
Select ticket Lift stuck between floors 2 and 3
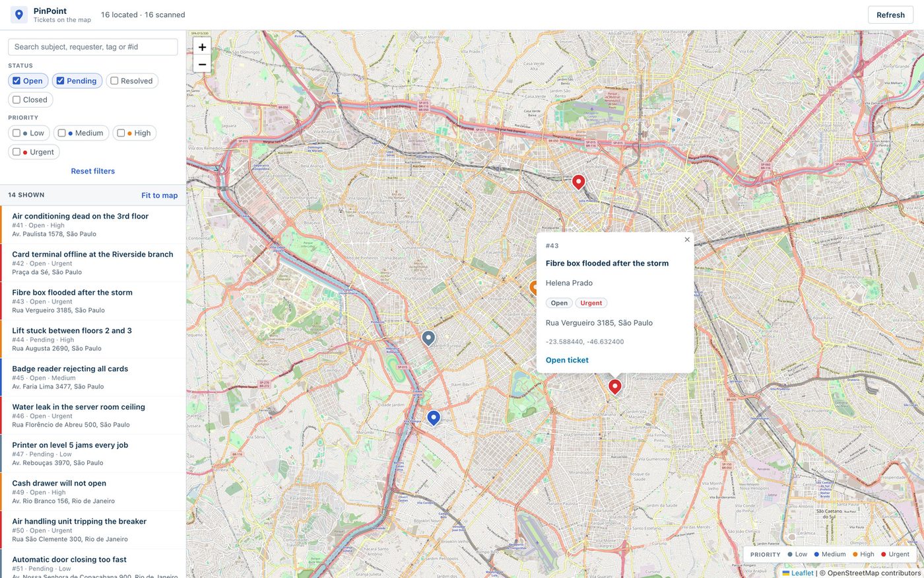[93, 340]
